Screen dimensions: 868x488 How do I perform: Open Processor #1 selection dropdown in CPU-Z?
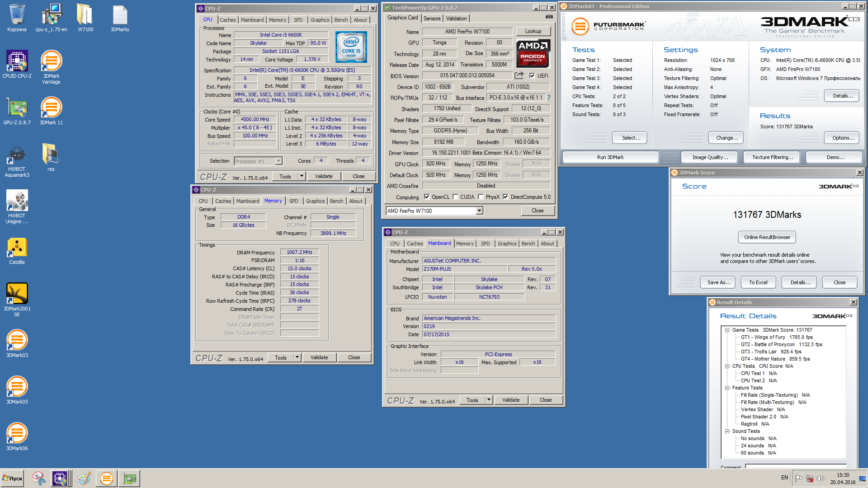[278, 161]
